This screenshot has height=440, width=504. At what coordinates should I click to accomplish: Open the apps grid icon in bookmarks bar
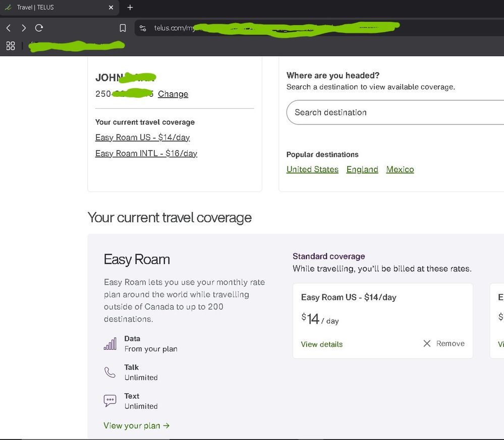[11, 46]
